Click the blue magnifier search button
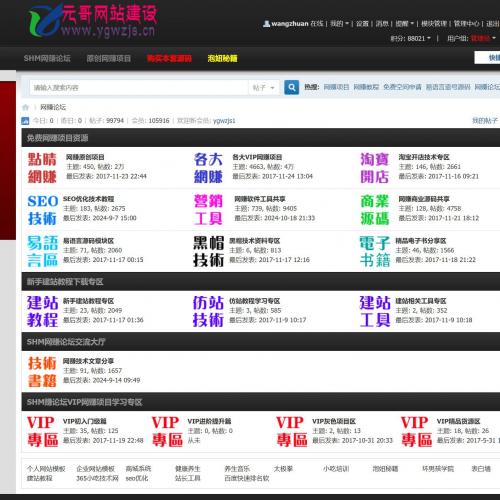Viewport: 500px width, 500px height. 291,87
